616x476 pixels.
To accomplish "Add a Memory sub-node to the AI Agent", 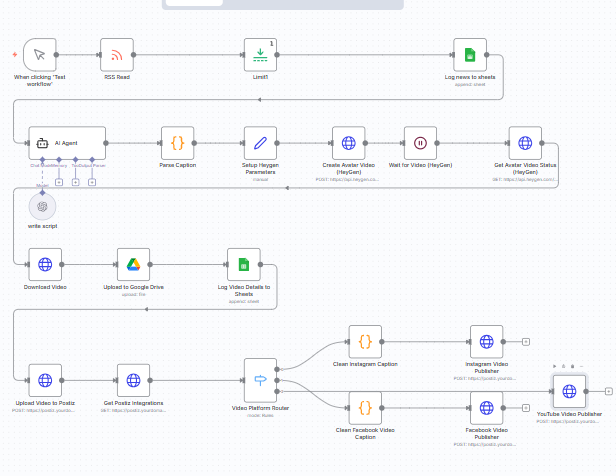I will (x=59, y=182).
